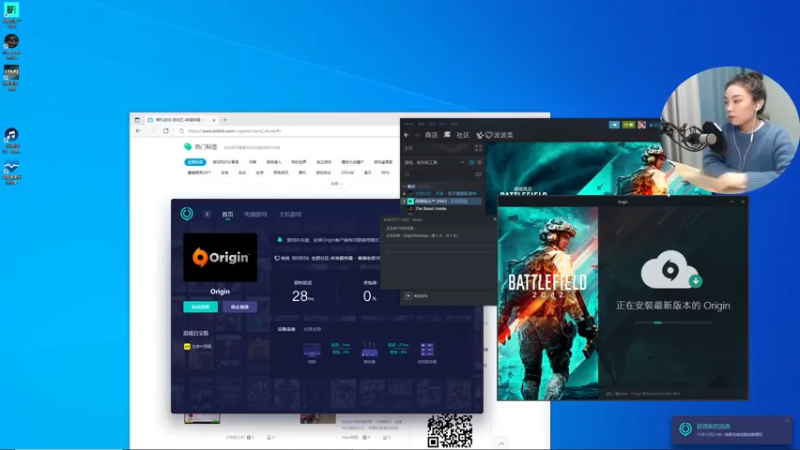Open the round avatar desktop shortcut
The width and height of the screenshot is (800, 450).
pos(11,41)
